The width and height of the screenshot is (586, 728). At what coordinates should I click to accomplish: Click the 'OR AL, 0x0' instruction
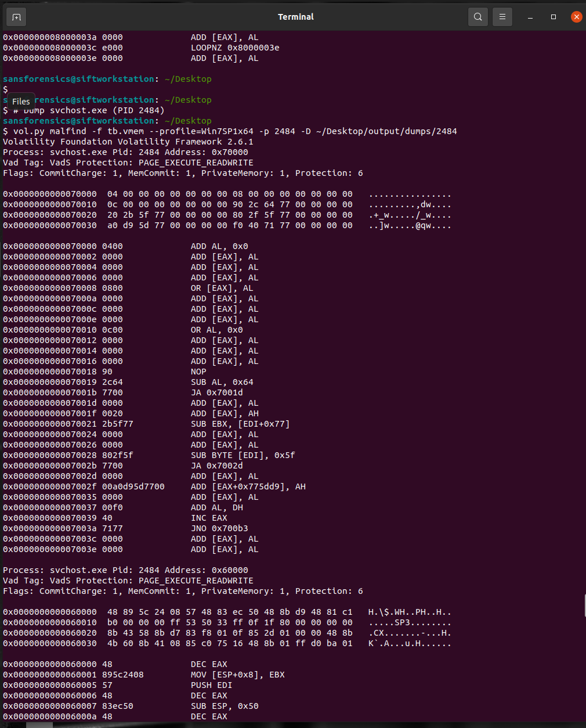point(217,330)
